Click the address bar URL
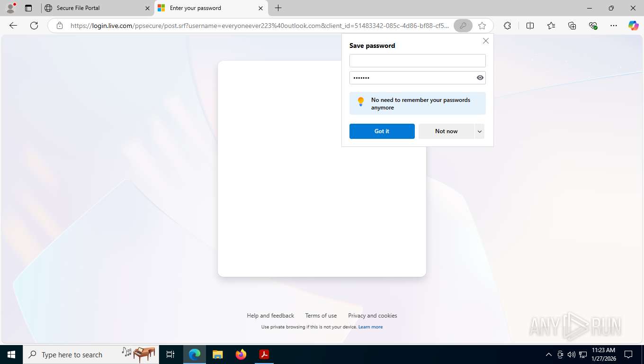 [x=259, y=26]
